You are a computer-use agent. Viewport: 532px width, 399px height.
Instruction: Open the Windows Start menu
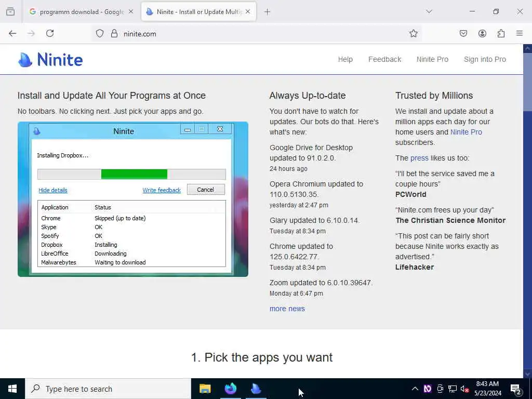12,389
